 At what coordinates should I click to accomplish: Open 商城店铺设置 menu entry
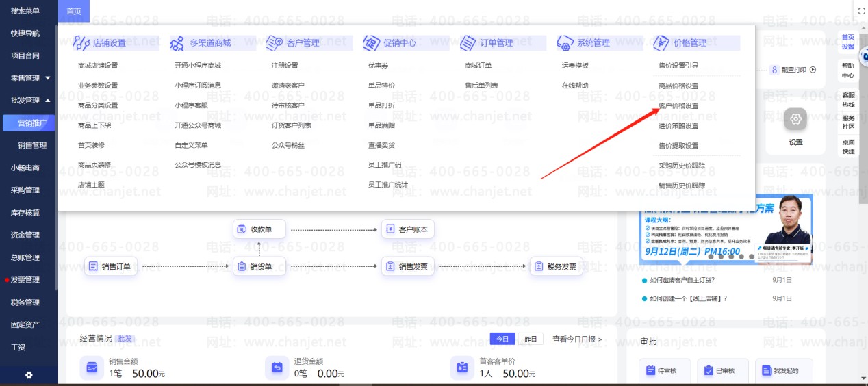tap(98, 66)
